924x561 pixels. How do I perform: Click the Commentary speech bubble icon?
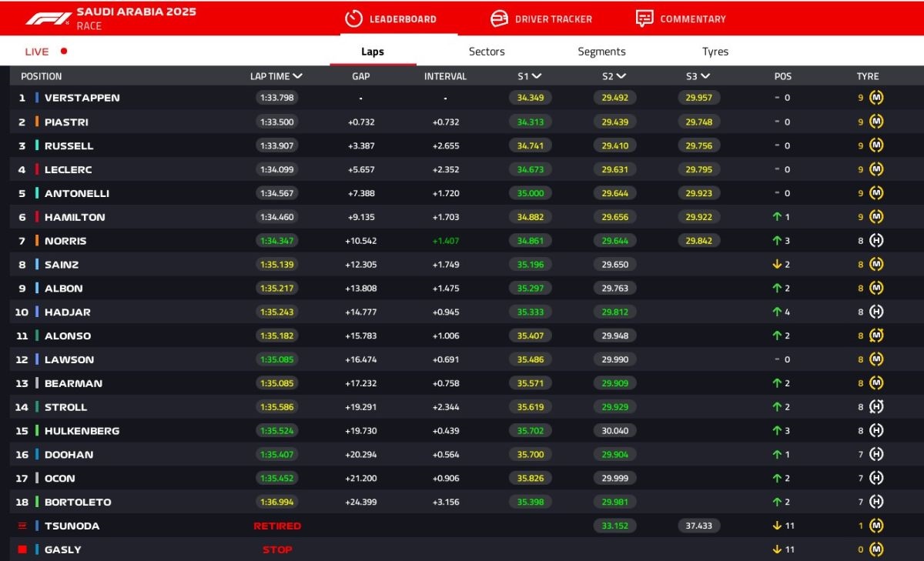point(644,18)
